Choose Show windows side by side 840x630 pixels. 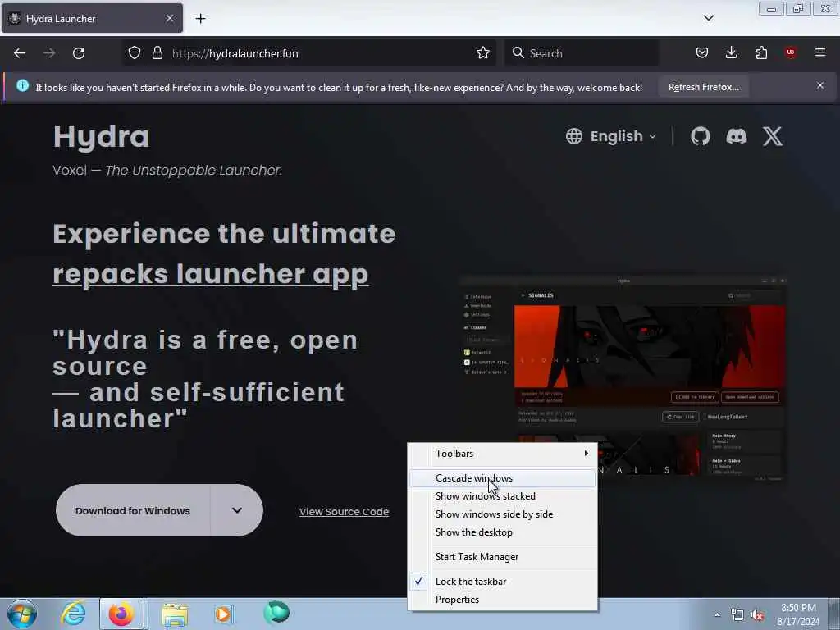click(503, 514)
